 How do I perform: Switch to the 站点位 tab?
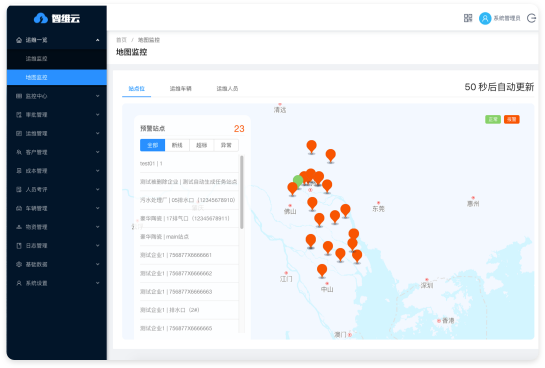(137, 89)
